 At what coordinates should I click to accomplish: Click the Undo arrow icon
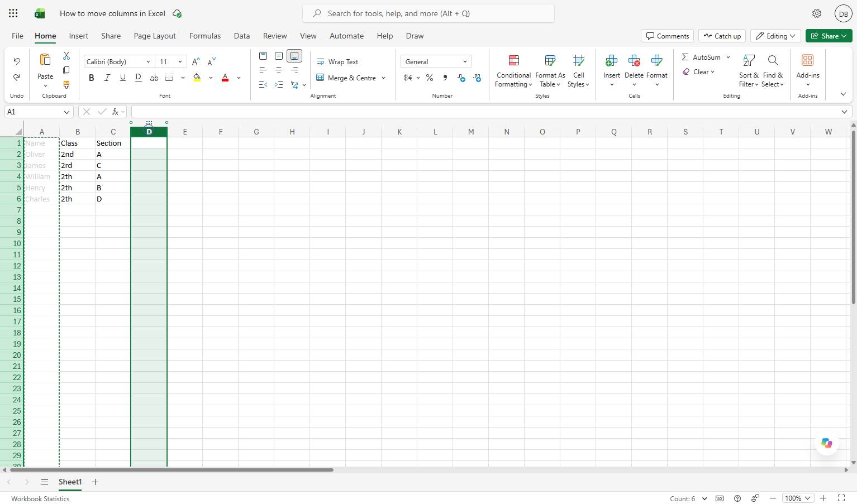pos(17,61)
